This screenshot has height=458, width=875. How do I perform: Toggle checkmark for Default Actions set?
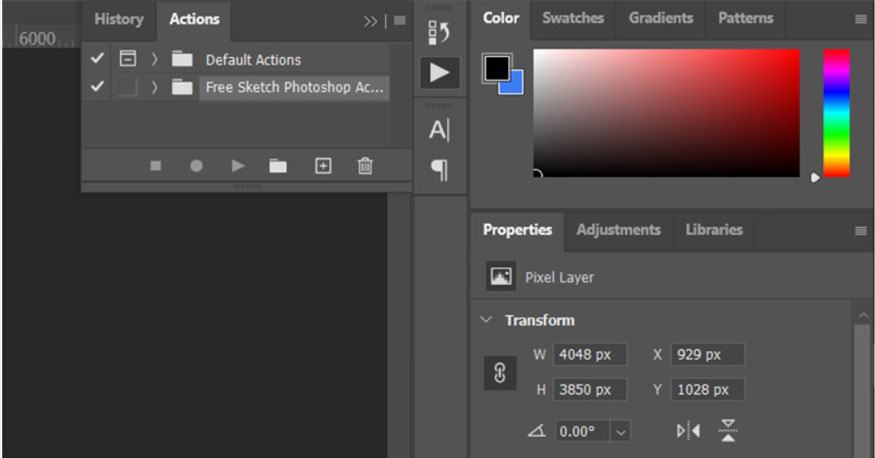[x=97, y=59]
